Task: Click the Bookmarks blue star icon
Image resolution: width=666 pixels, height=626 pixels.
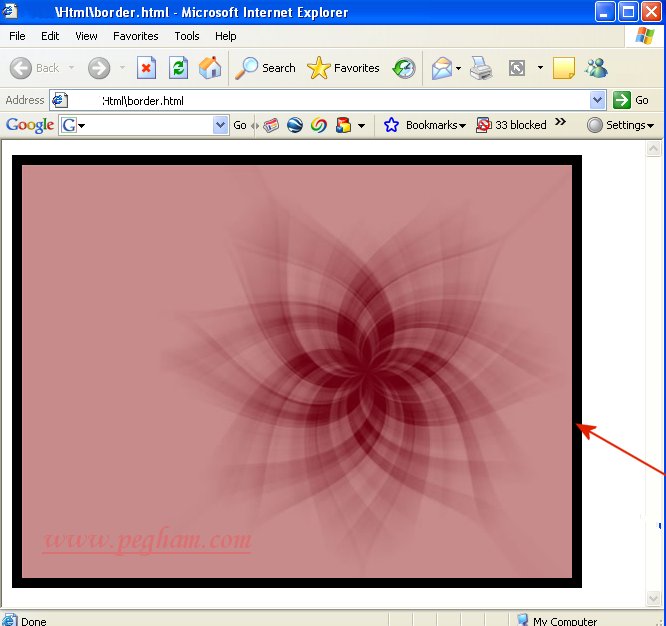Action: coord(391,125)
